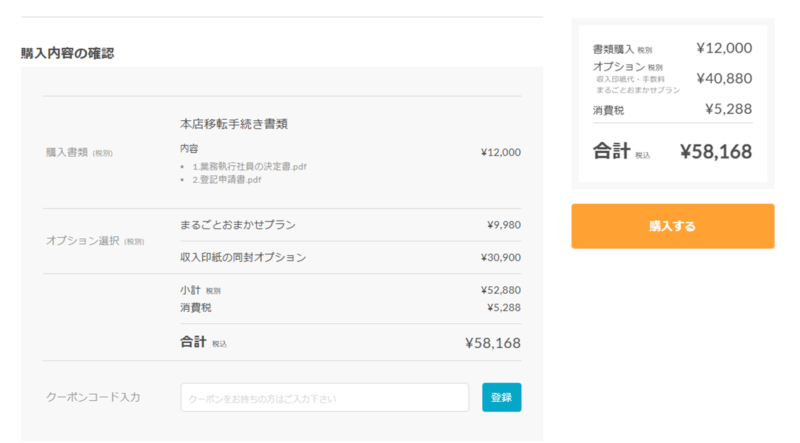Click the blue 登録 coupon register button

click(501, 397)
